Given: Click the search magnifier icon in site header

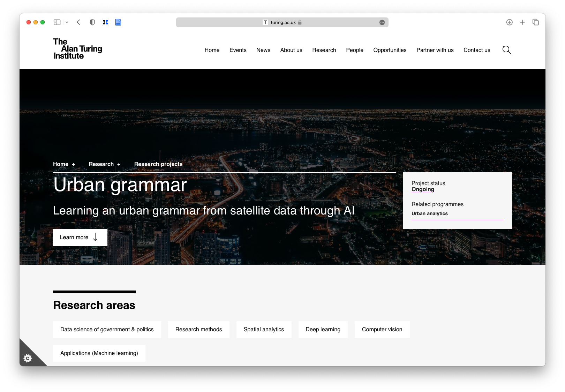Looking at the screenshot, I should click(x=506, y=50).
